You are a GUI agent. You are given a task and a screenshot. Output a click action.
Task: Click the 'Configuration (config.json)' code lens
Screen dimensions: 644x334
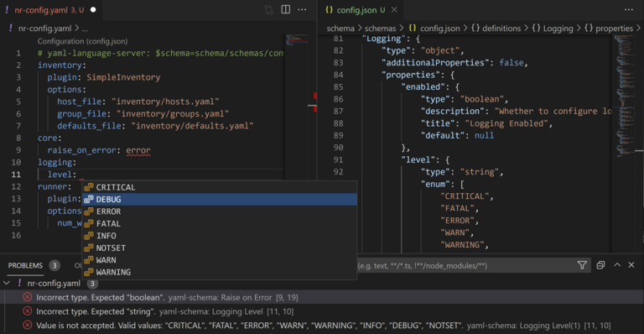(x=82, y=41)
